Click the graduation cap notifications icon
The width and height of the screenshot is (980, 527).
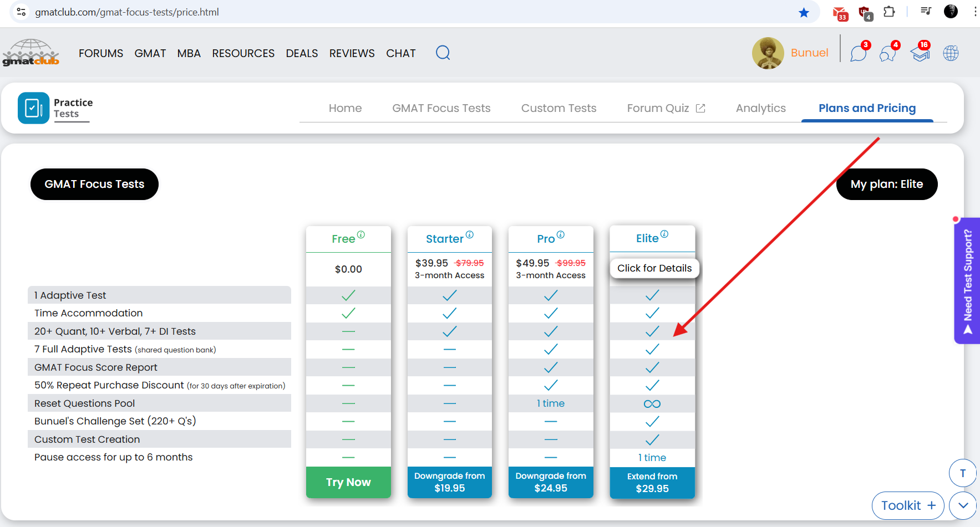920,54
